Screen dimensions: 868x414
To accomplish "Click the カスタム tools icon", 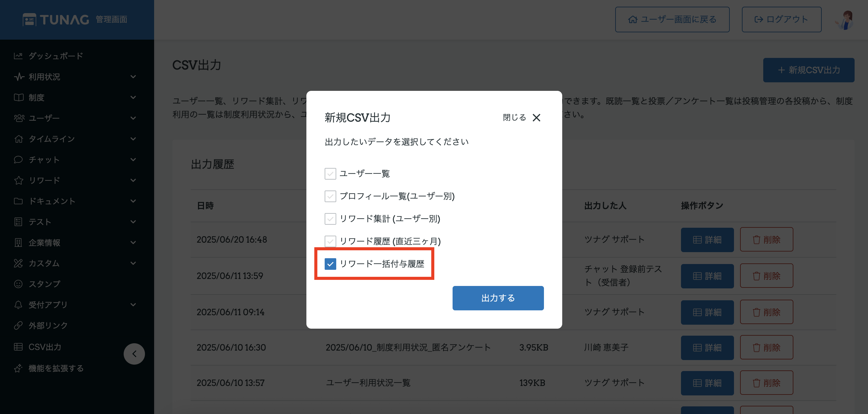I will pos(18,263).
